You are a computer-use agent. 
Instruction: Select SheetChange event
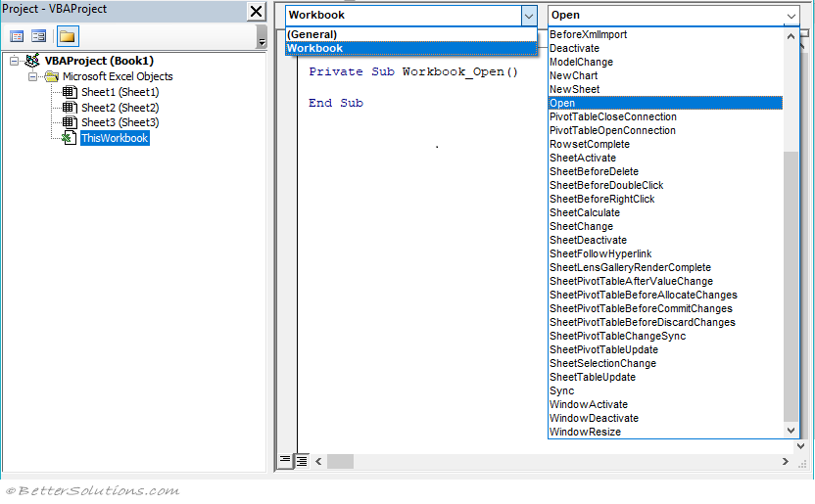coord(665,226)
